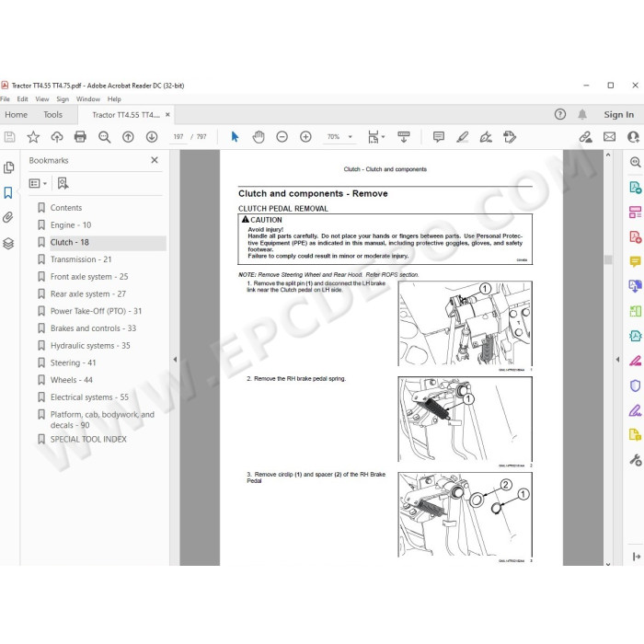
Task: Go to previous page arrow
Action: (128, 137)
